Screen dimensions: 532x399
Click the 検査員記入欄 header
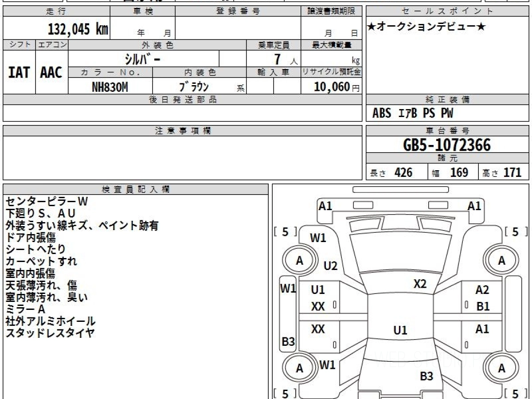[136, 189]
